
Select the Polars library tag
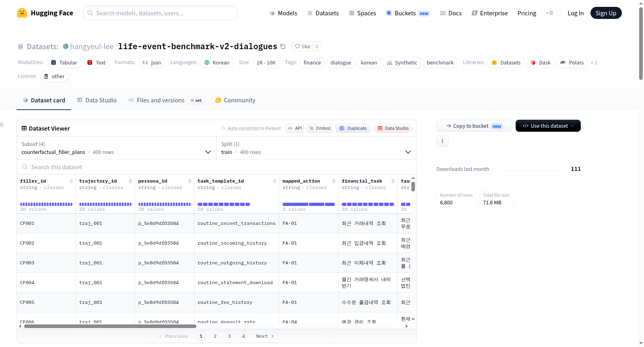[x=572, y=62]
